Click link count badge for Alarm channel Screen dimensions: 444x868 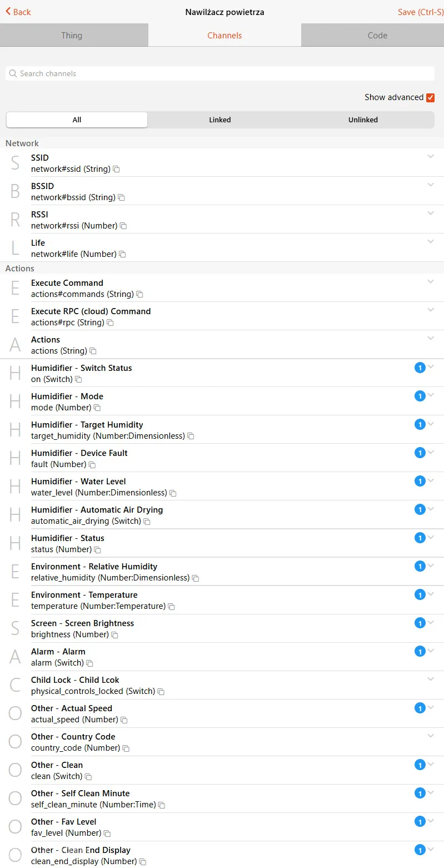click(x=420, y=651)
